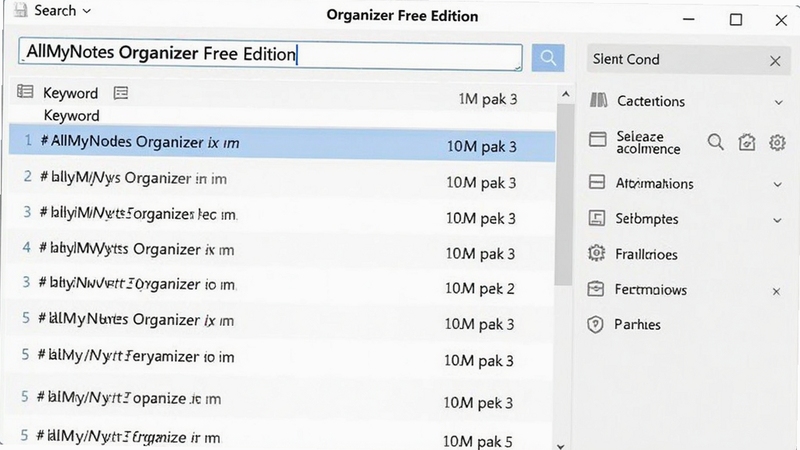Maximize the Organizer Free Edition window
This screenshot has height=450, width=800.
tap(736, 19)
